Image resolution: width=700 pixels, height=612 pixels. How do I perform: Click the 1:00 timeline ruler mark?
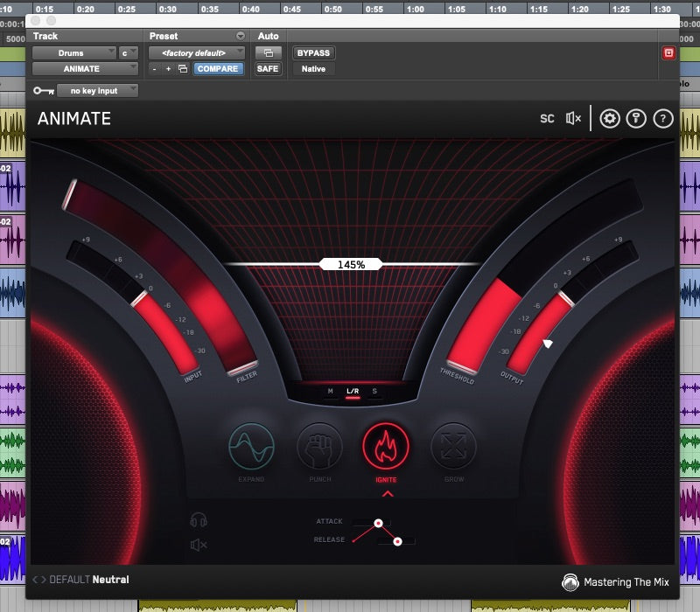[x=415, y=9]
